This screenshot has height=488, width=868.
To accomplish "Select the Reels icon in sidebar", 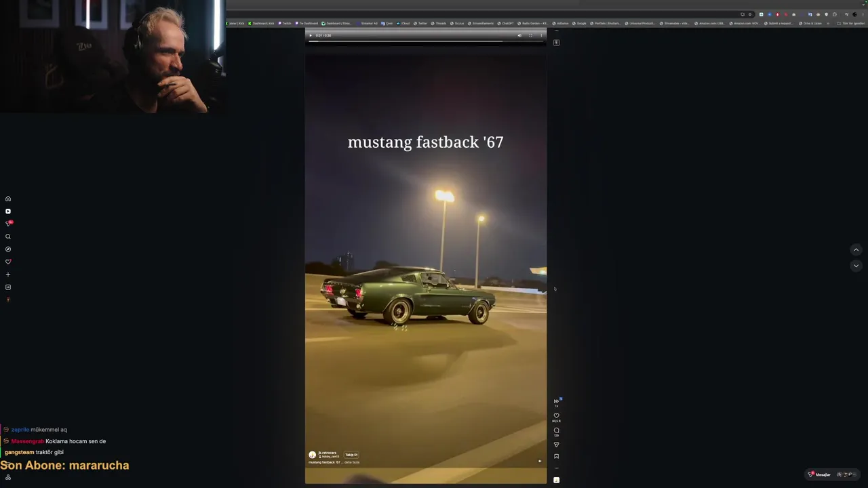I will (8, 211).
